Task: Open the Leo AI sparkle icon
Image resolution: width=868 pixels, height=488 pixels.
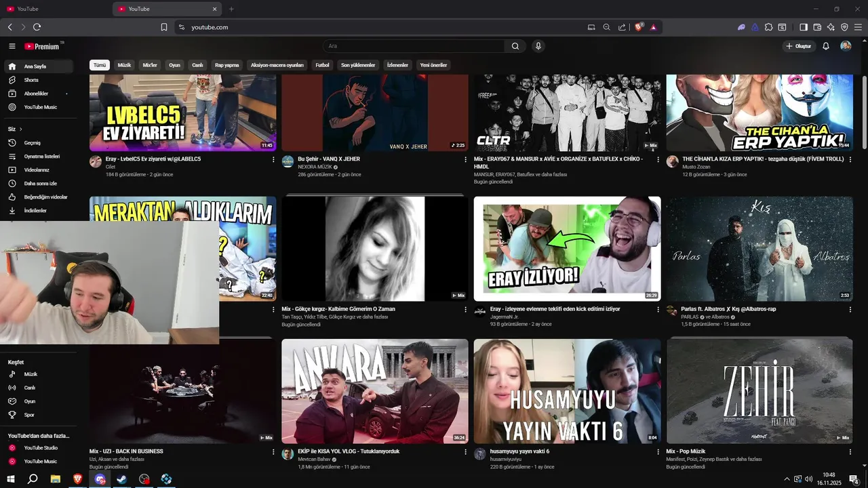Action: [x=831, y=27]
